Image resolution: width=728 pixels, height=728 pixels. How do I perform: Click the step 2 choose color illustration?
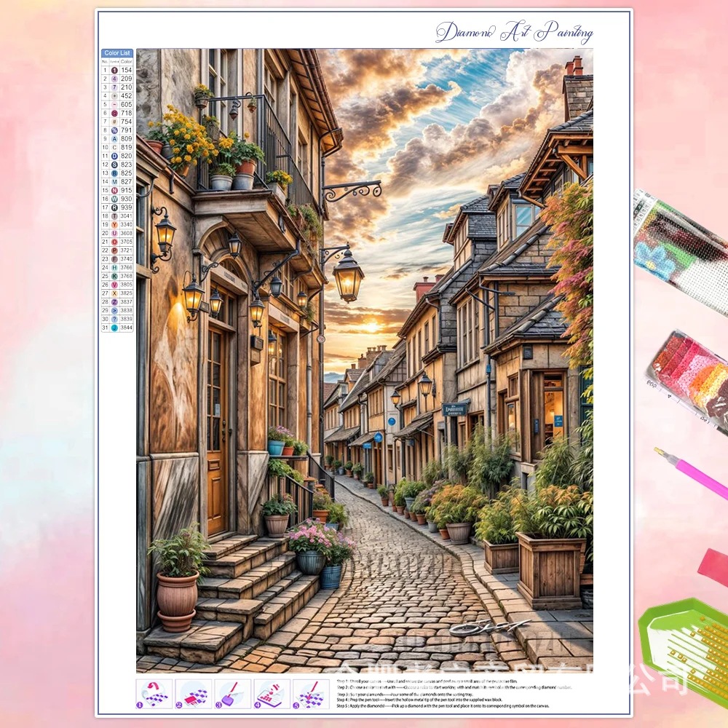click(193, 694)
